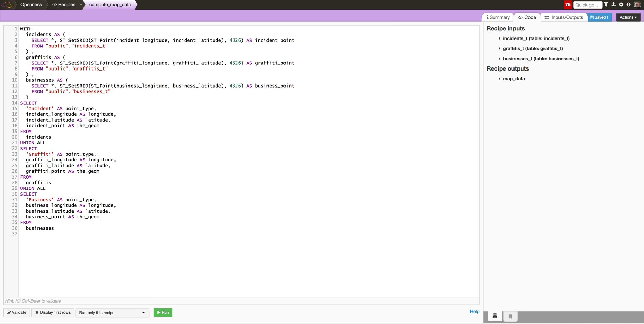Expand the Recipes breadcrumb dropdown arrow
The width and height of the screenshot is (644, 324).
coord(81,5)
